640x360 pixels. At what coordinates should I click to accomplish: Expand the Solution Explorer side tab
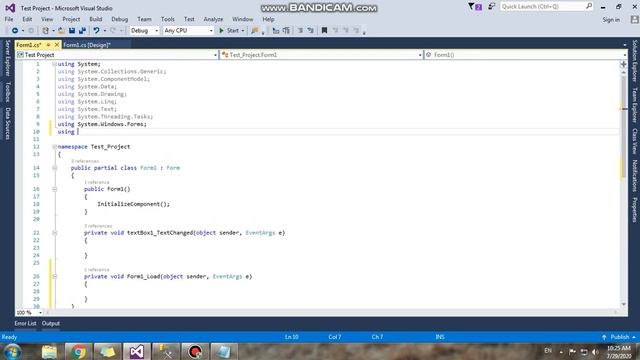(634, 61)
